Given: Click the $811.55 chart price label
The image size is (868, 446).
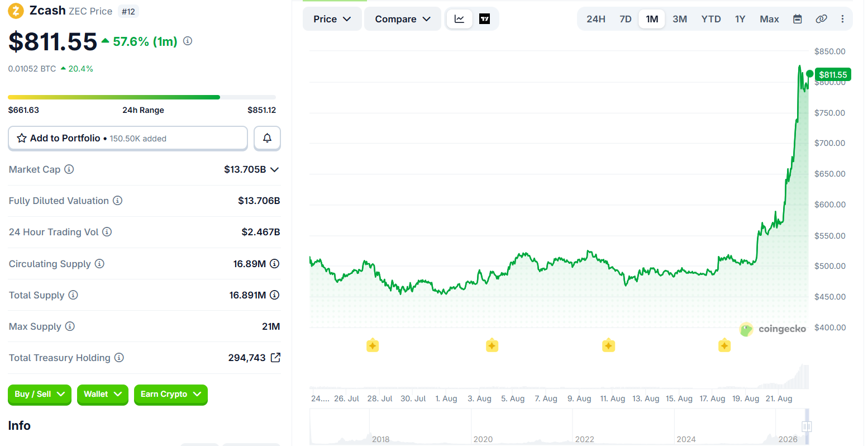Looking at the screenshot, I should 833,75.
